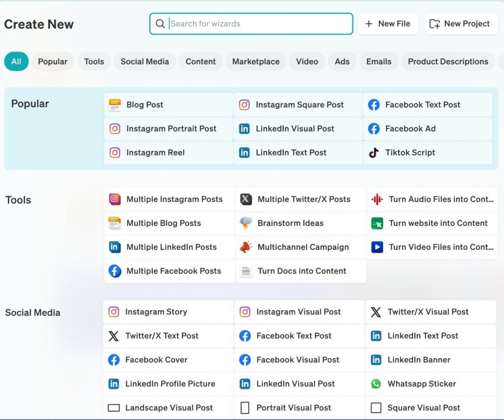
Task: Select the Social Media filter tab
Action: [x=145, y=62]
